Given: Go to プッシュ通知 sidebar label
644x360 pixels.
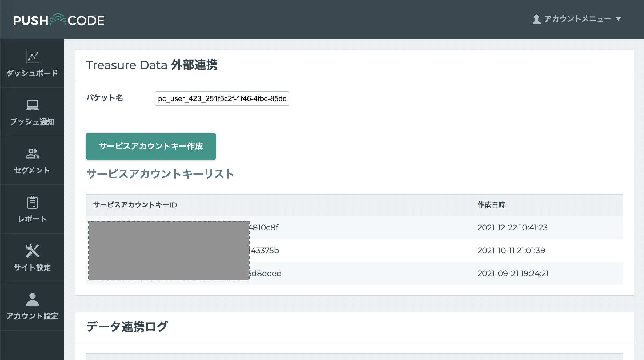Looking at the screenshot, I should click(32, 122).
